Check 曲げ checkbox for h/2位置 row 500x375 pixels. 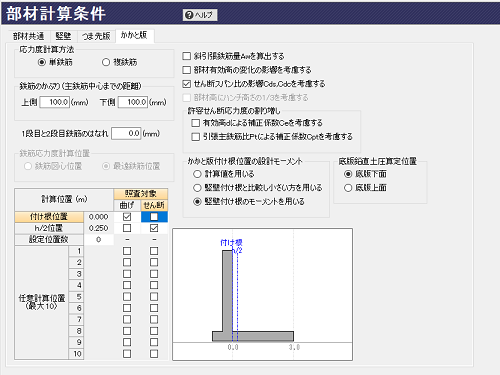click(127, 228)
